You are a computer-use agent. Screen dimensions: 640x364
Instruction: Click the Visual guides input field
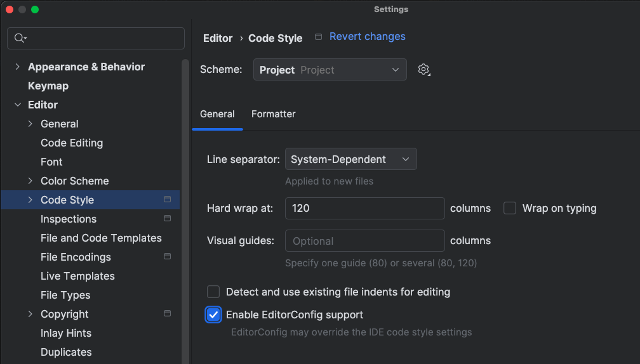click(364, 241)
